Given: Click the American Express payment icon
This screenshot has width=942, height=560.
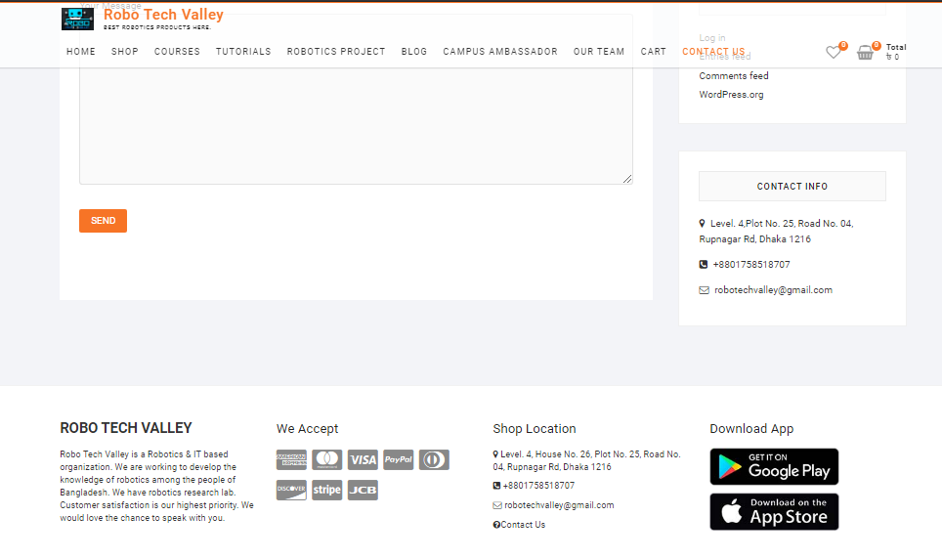Looking at the screenshot, I should [291, 459].
